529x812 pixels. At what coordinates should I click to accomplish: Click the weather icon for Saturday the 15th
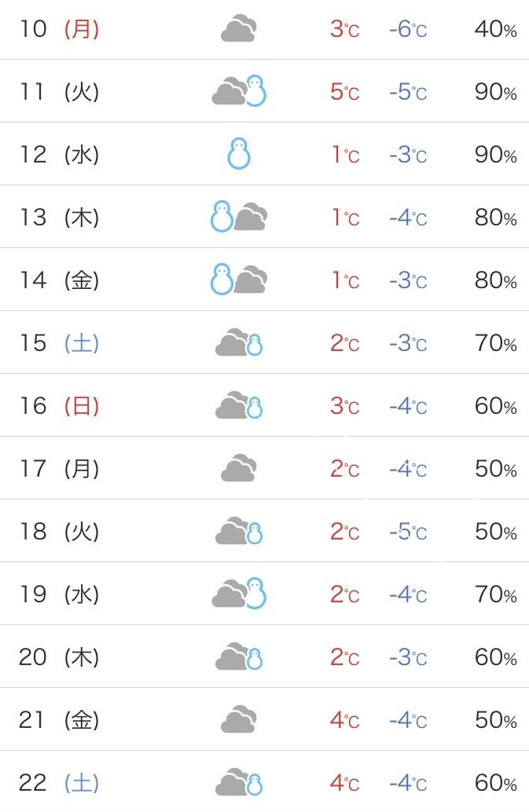coord(239,342)
